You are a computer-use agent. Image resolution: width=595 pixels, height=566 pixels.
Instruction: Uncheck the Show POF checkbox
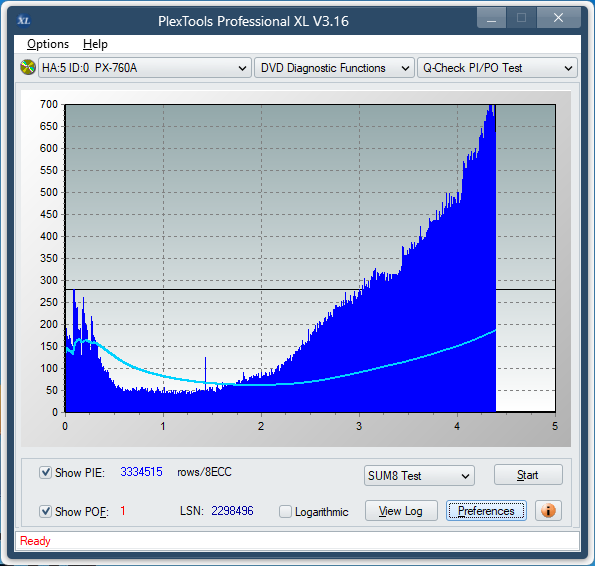click(x=46, y=511)
